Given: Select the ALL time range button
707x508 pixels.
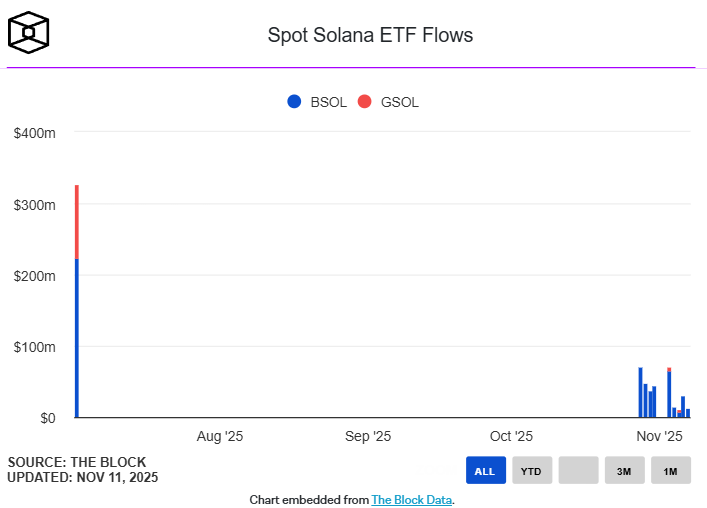Looking at the screenshot, I should 485,470.
